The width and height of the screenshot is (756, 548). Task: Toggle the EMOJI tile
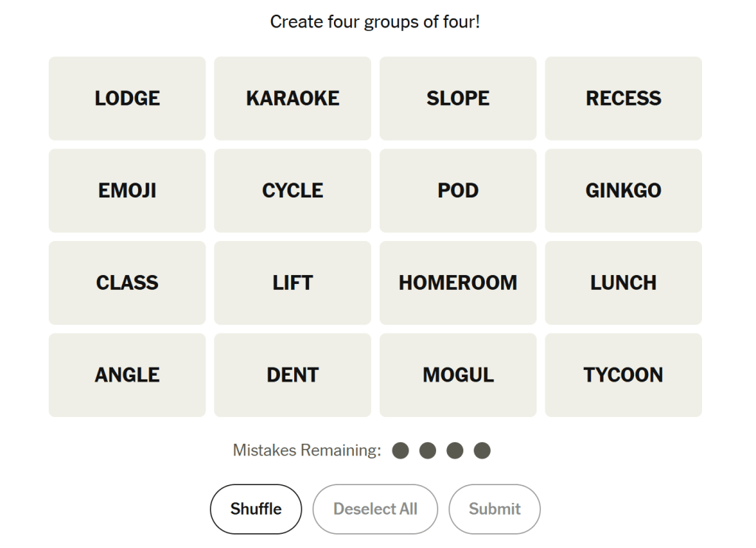pos(127,191)
